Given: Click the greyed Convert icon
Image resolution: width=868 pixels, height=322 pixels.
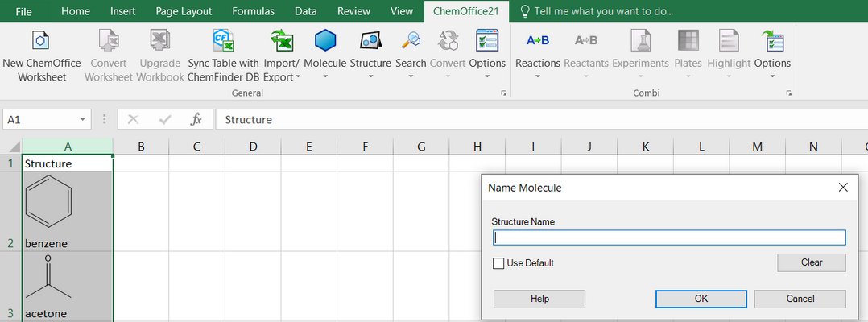Looking at the screenshot, I should pyautogui.click(x=448, y=41).
